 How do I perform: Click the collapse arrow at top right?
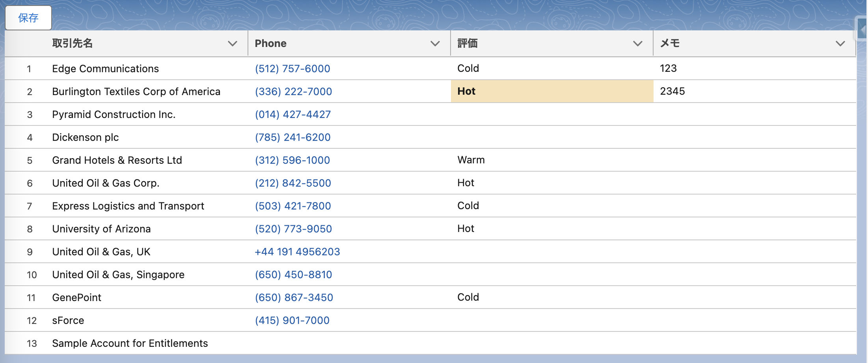(862, 29)
